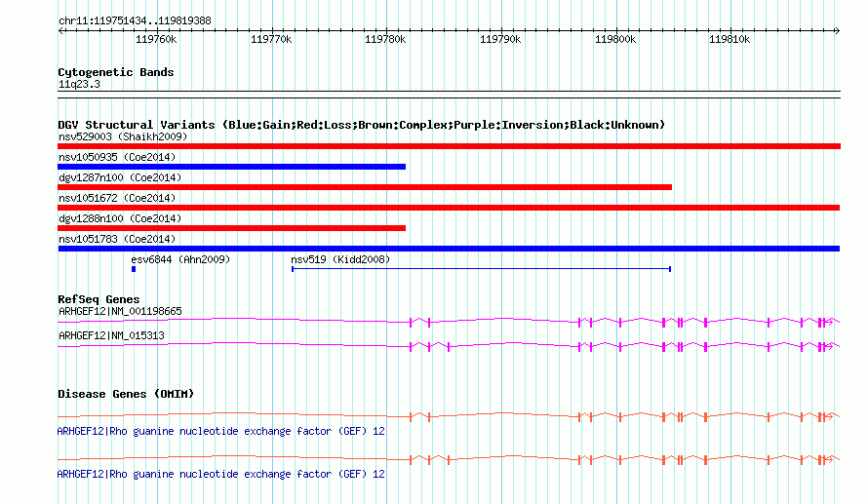Open the first ARHGEF12 Rho guanine exchange factor link

220,431
